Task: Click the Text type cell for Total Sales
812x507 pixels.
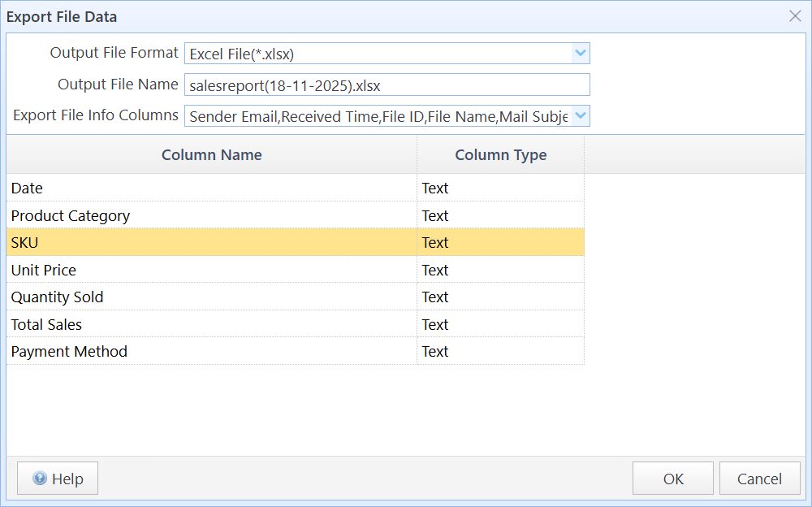Action: pos(500,324)
